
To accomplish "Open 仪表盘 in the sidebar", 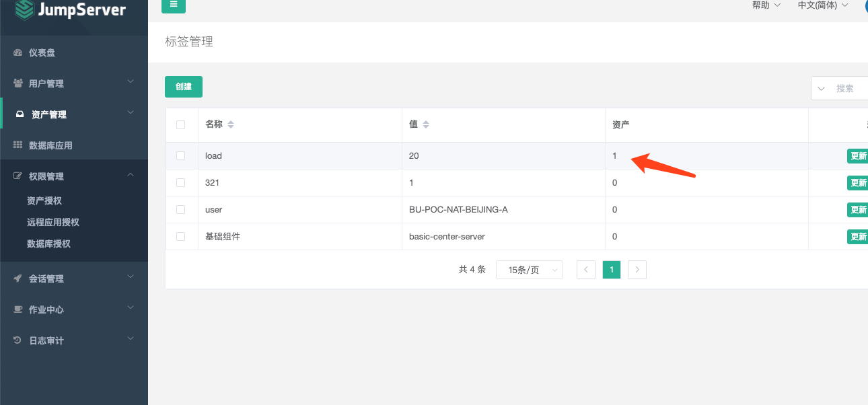I will click(42, 52).
